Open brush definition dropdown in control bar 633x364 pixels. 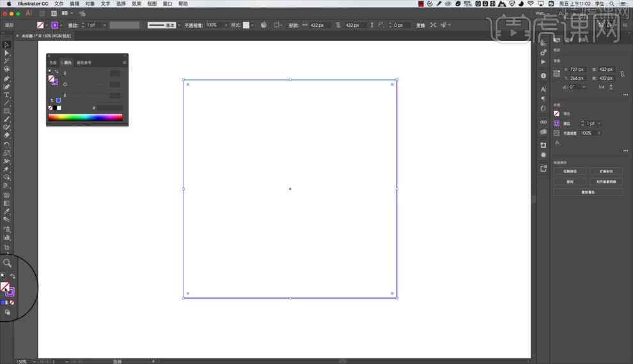(179, 25)
